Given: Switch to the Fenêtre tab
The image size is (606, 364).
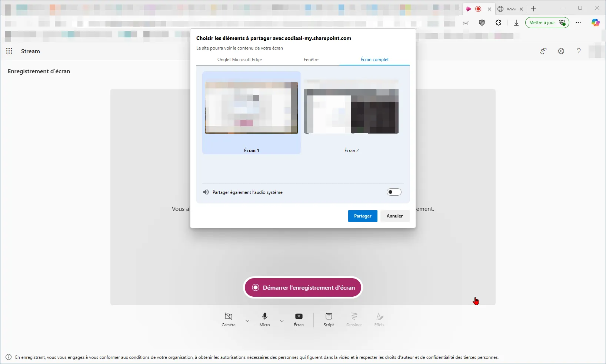Looking at the screenshot, I should click(311, 59).
